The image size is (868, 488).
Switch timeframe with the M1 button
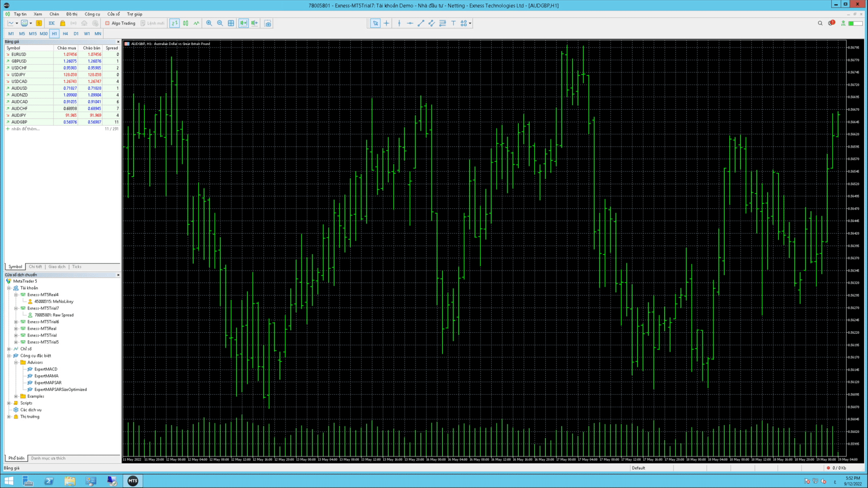coord(11,33)
